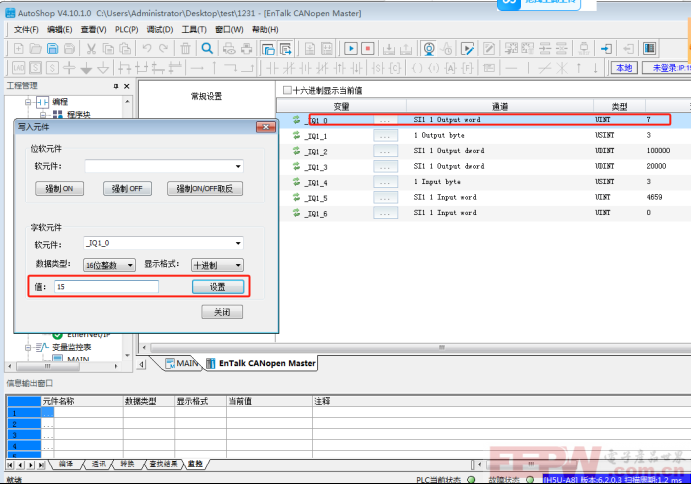The height and width of the screenshot is (484, 691).
Task: Click the Download to PLC icon
Action: [x=389, y=48]
